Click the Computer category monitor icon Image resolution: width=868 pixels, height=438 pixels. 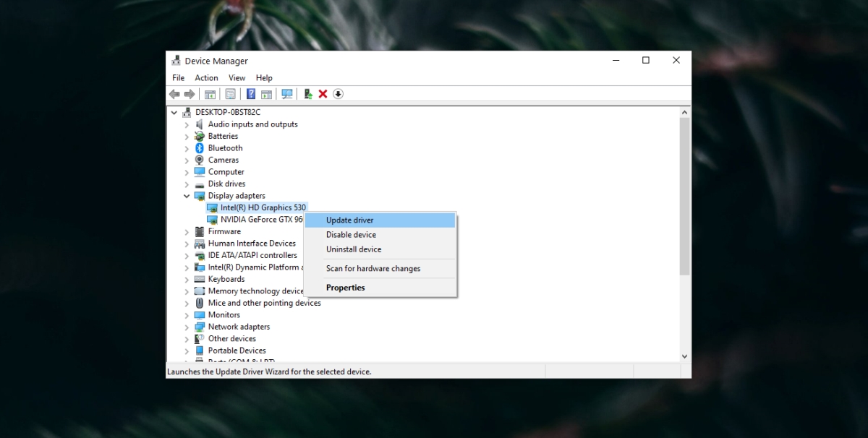(x=200, y=172)
